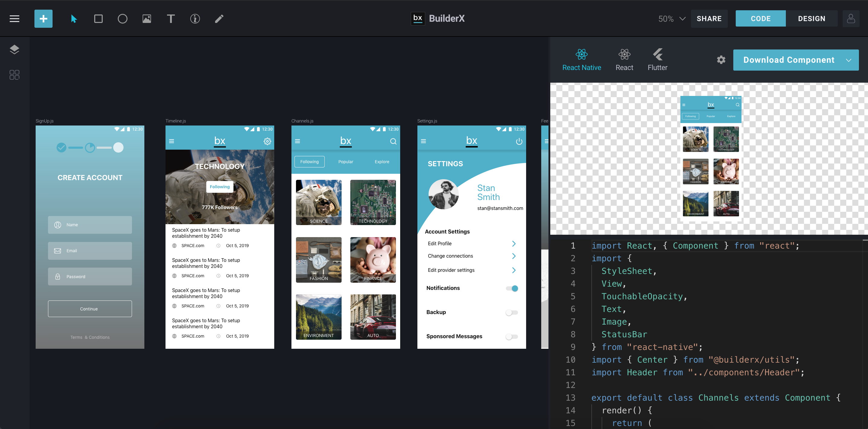Image resolution: width=868 pixels, height=429 pixels.
Task: Click gear icon in Timeline screen
Action: [268, 141]
